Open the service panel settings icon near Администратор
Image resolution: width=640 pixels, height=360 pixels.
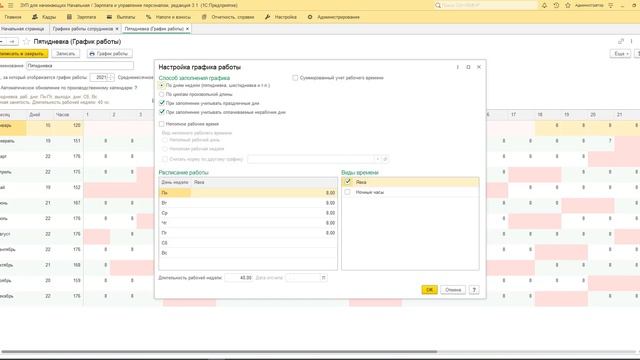click(x=611, y=5)
